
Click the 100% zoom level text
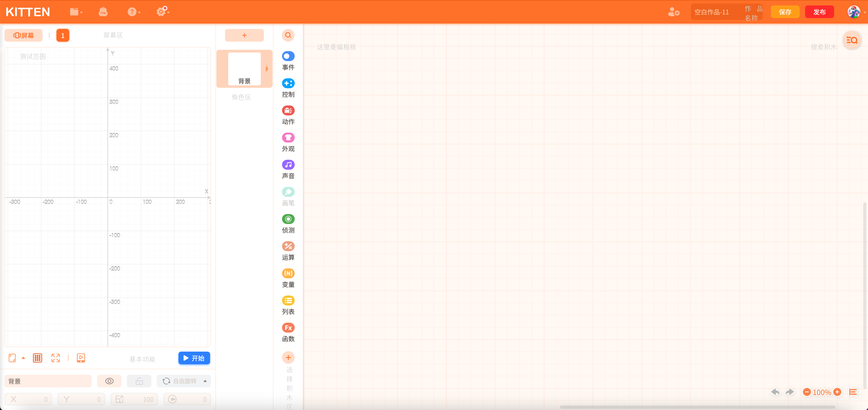[822, 392]
